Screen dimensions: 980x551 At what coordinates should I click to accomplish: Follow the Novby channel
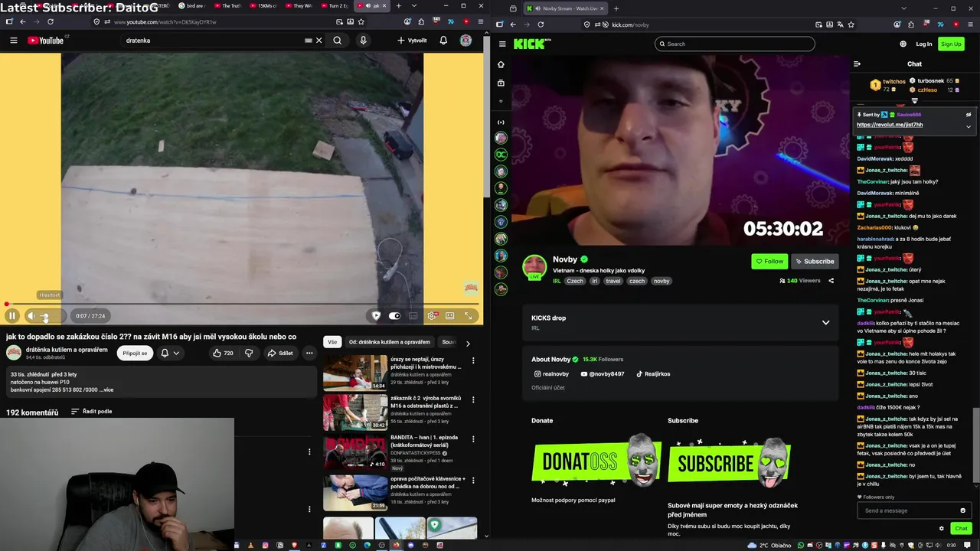769,261
